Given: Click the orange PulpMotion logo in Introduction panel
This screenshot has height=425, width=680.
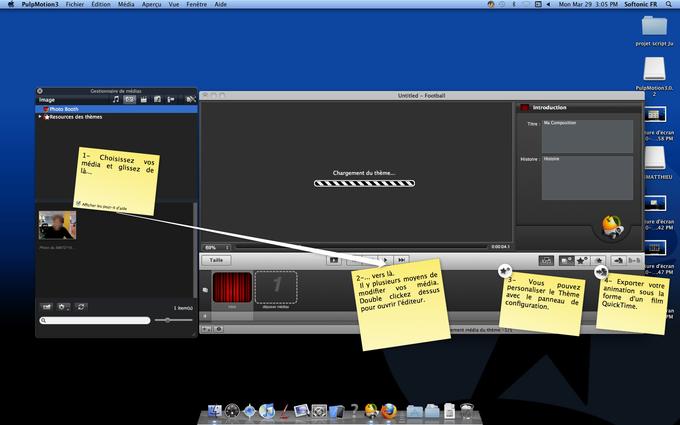Looking at the screenshot, I should (612, 227).
